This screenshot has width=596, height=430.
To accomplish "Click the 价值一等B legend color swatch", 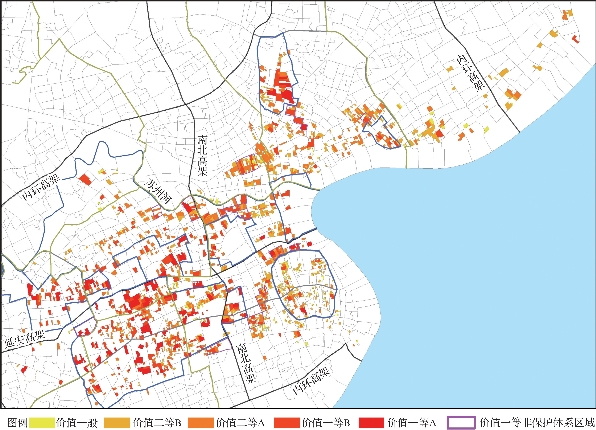I will point(287,422).
